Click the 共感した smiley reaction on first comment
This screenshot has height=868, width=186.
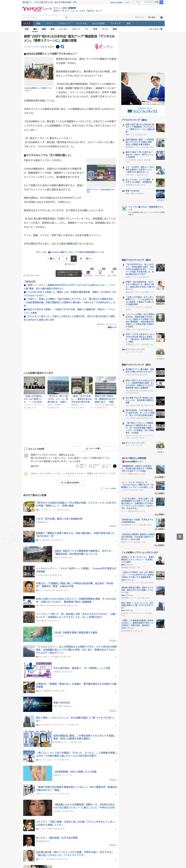(77, 466)
